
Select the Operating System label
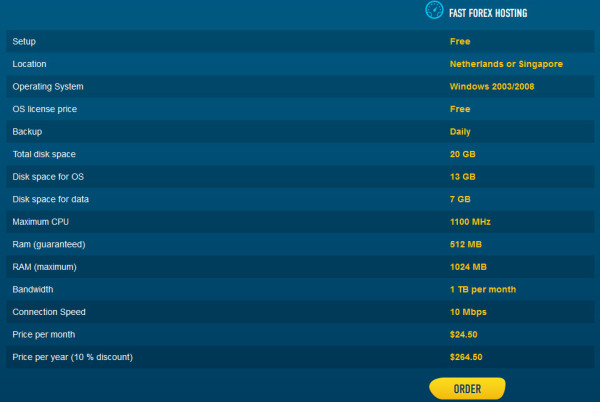pyautogui.click(x=48, y=87)
